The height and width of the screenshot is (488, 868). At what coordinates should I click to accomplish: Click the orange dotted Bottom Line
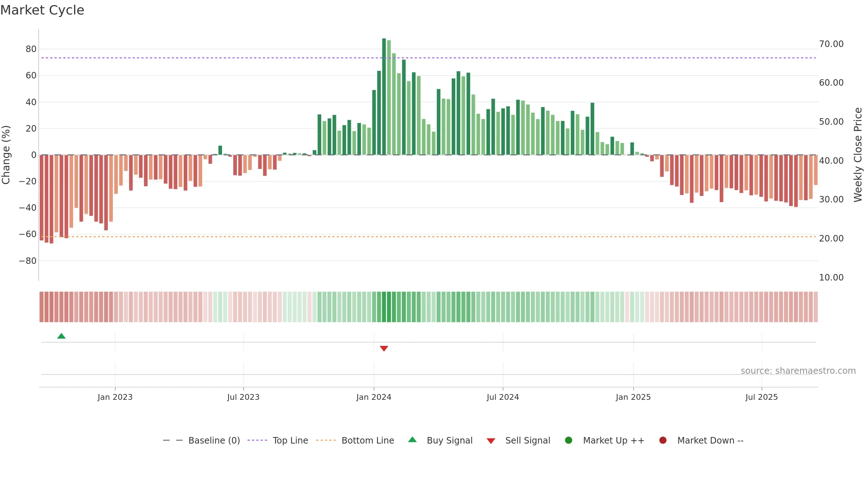tap(429, 237)
